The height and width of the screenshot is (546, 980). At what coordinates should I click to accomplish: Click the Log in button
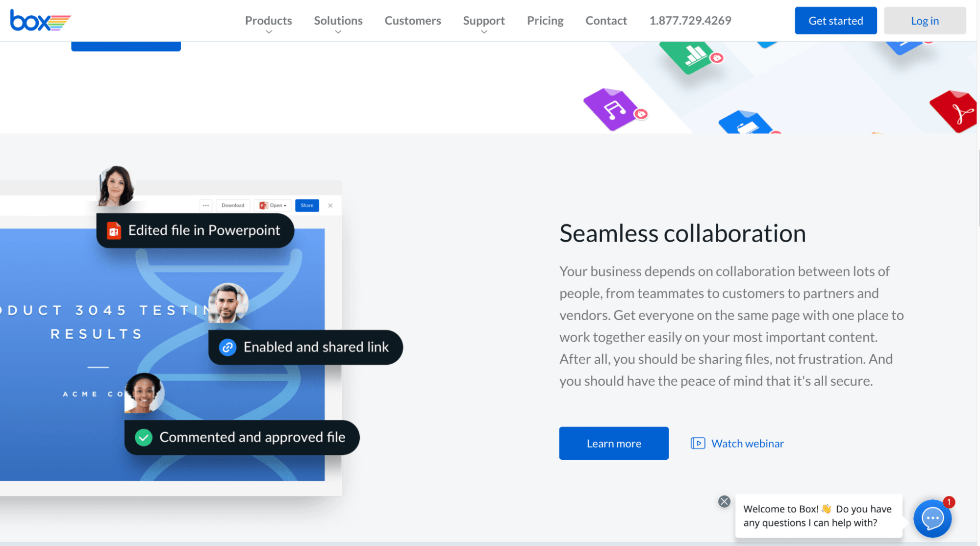pyautogui.click(x=925, y=20)
